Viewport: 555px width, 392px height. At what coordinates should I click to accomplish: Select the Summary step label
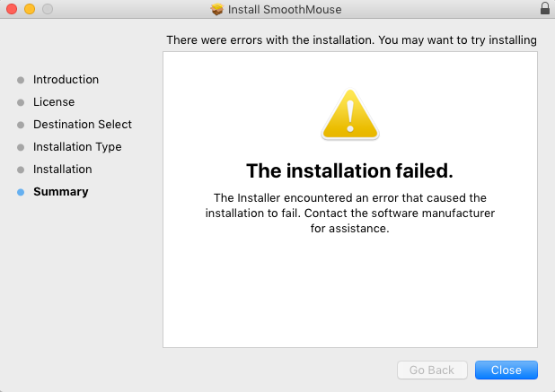61,192
